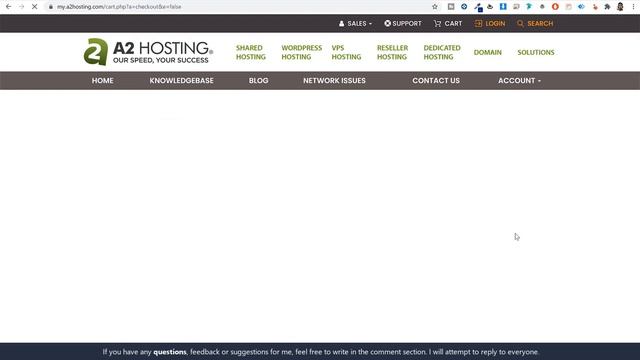Viewport: 640px width, 360px height.
Task: Click the blue downward-arrow extension icon
Action: pyautogui.click(x=503, y=7)
